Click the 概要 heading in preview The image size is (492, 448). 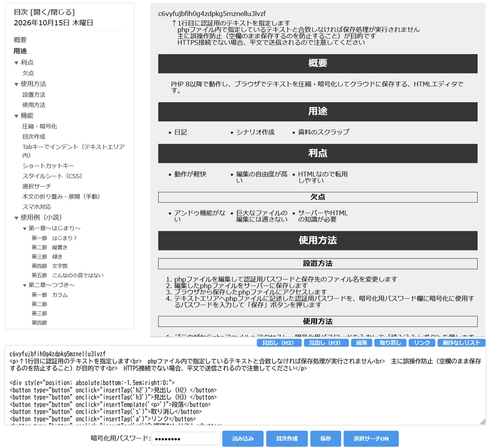(318, 63)
